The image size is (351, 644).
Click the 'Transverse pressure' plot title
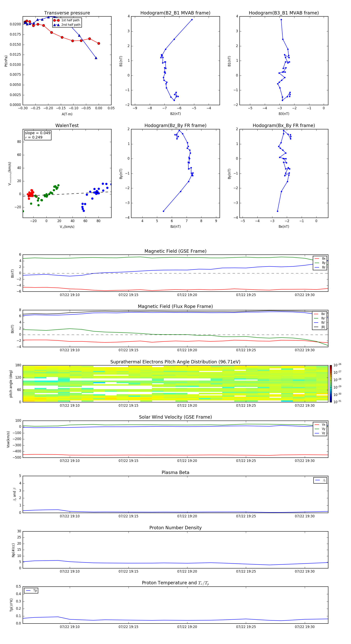tap(67, 13)
